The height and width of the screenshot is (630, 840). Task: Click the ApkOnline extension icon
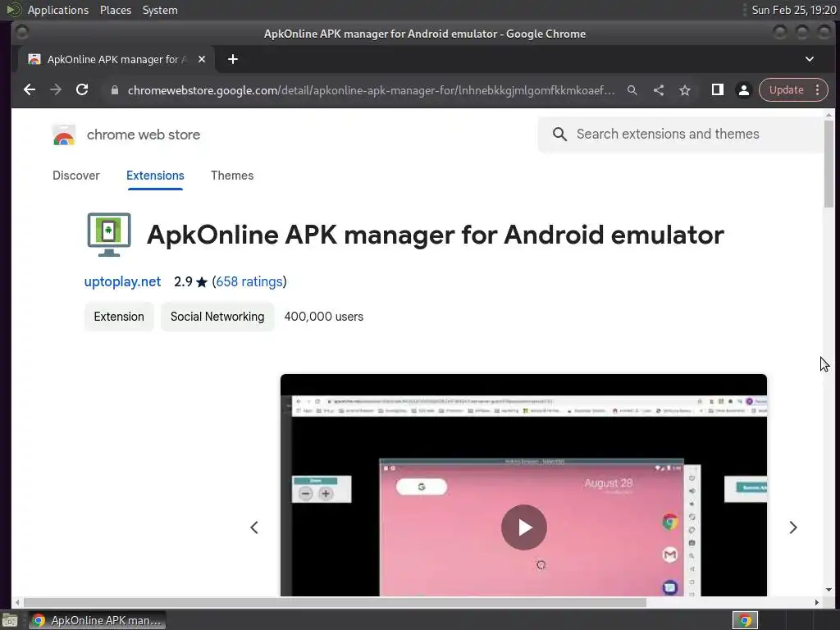click(109, 235)
